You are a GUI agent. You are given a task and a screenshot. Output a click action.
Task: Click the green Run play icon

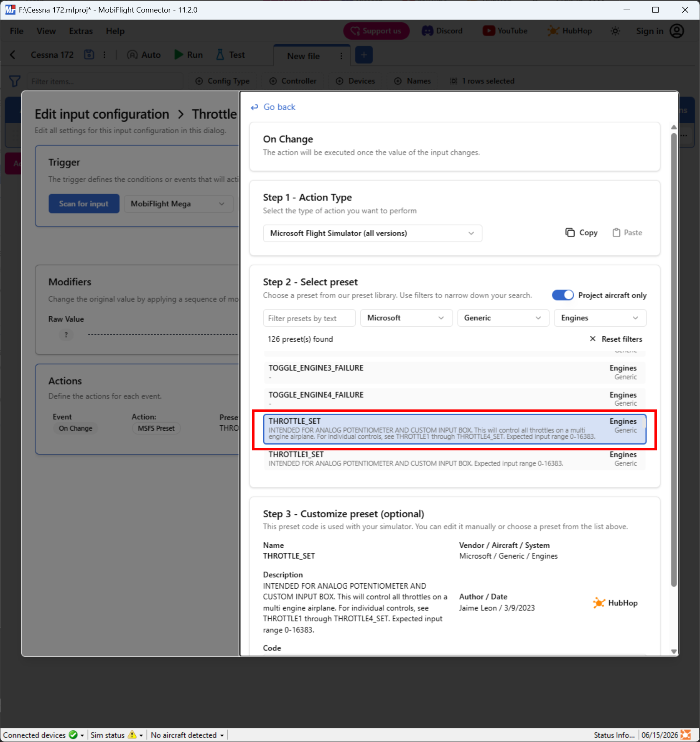178,55
